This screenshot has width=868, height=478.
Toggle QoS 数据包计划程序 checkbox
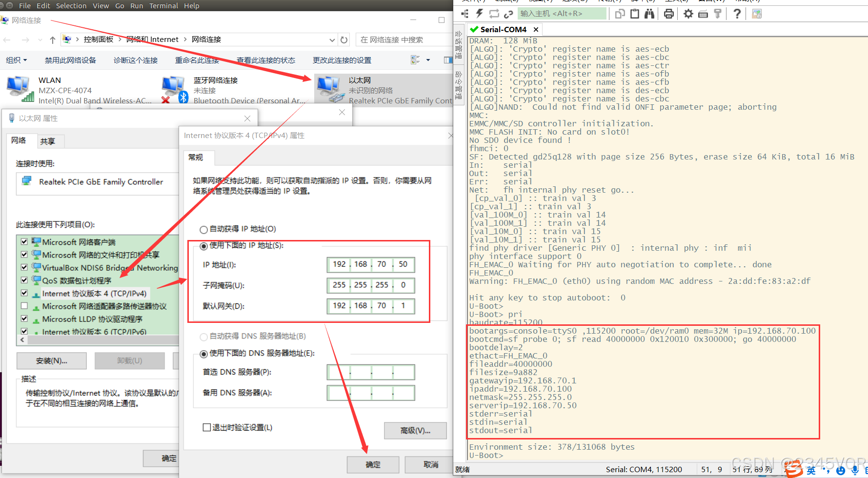[24, 279]
